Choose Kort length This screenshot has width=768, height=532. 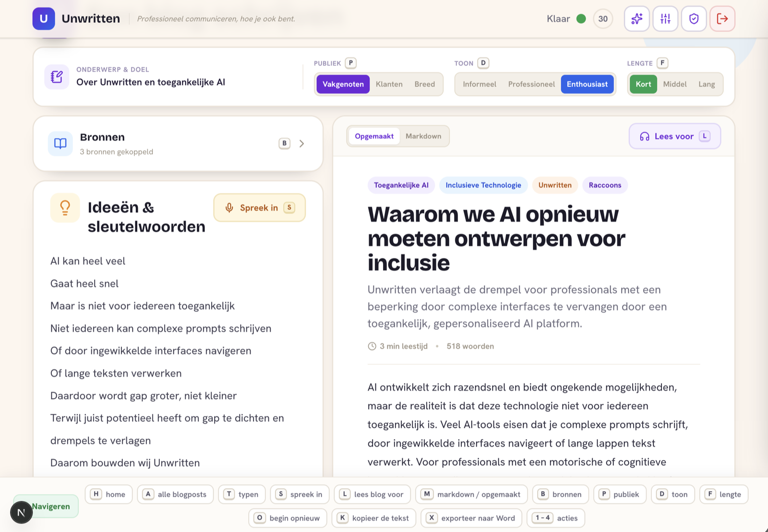pos(643,84)
